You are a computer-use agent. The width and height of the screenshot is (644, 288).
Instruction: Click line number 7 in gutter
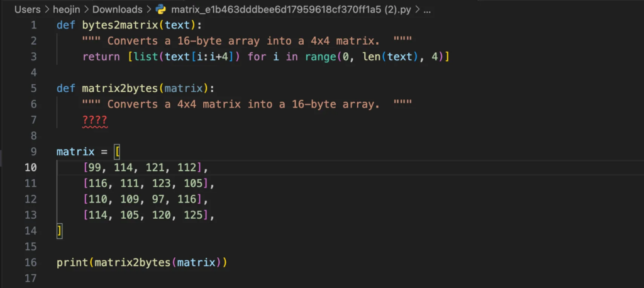pos(34,120)
